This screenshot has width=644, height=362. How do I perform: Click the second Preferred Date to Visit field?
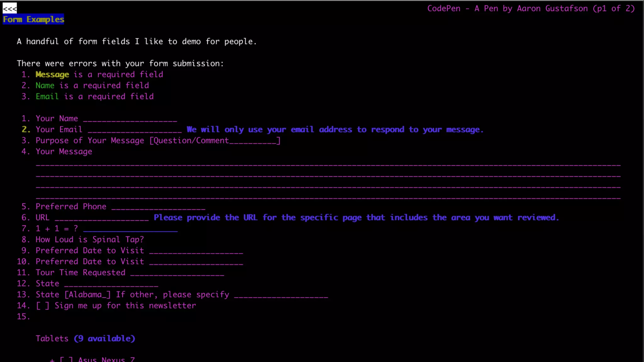(x=196, y=262)
